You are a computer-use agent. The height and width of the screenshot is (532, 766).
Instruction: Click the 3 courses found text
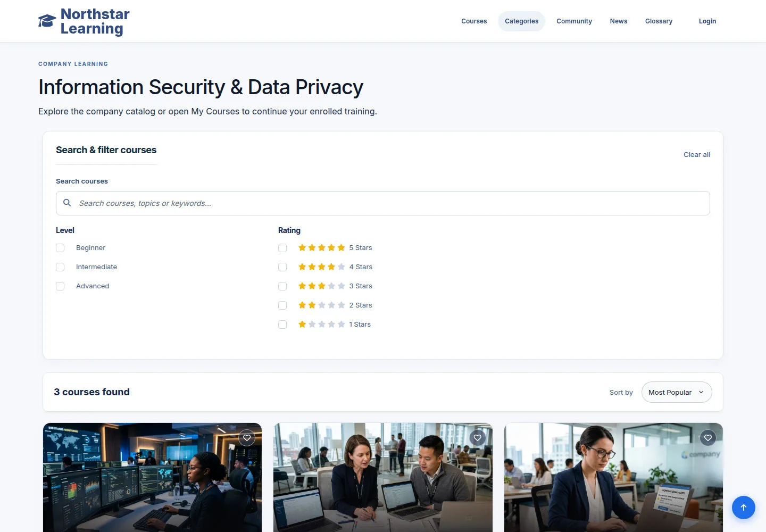tap(91, 392)
